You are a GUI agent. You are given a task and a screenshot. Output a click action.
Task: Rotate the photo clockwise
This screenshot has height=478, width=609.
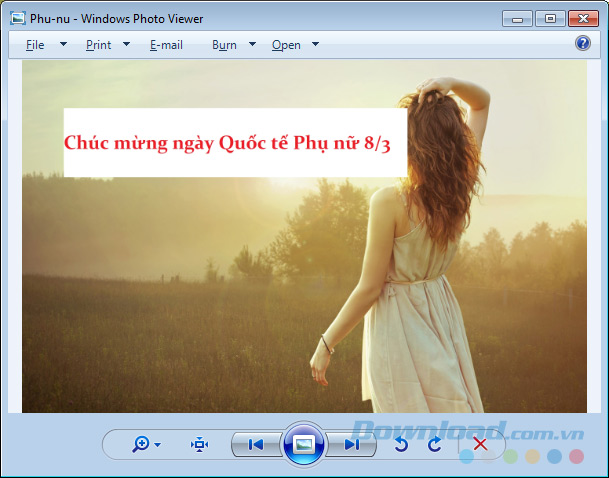434,444
